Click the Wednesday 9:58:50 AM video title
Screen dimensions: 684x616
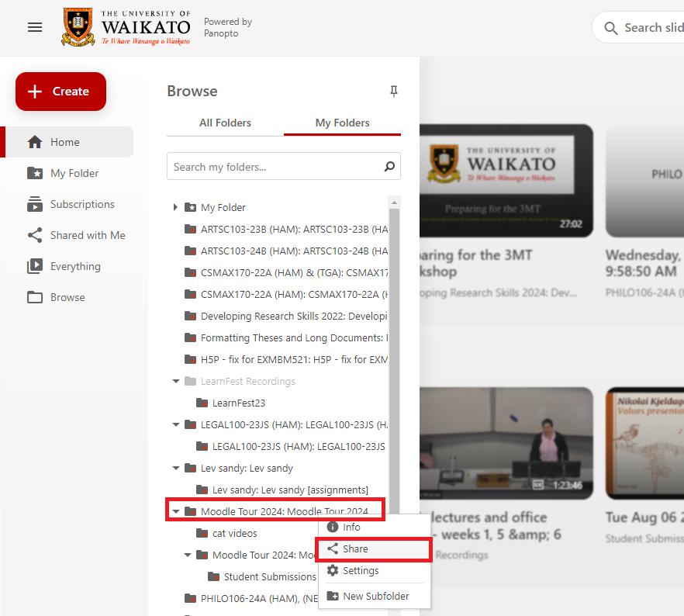coord(643,263)
